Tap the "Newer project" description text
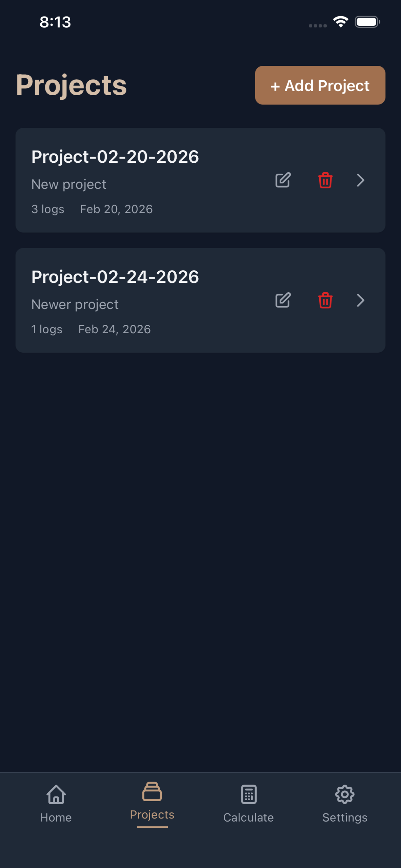 75,304
